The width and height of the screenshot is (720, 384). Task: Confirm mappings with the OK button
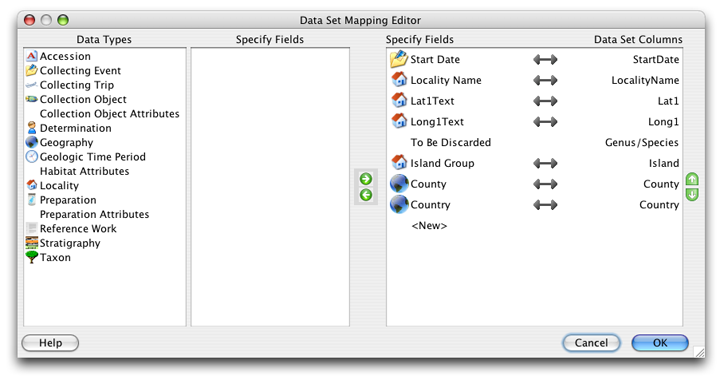(660, 343)
